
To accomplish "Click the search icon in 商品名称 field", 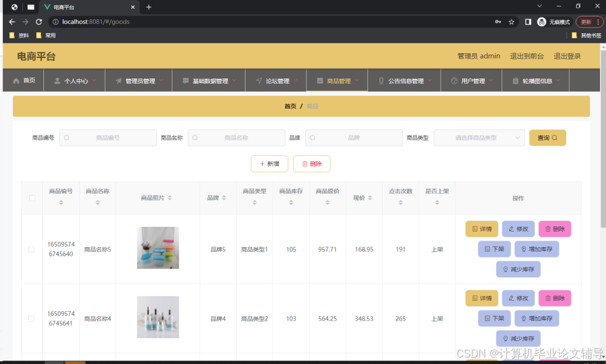I will click(x=195, y=138).
